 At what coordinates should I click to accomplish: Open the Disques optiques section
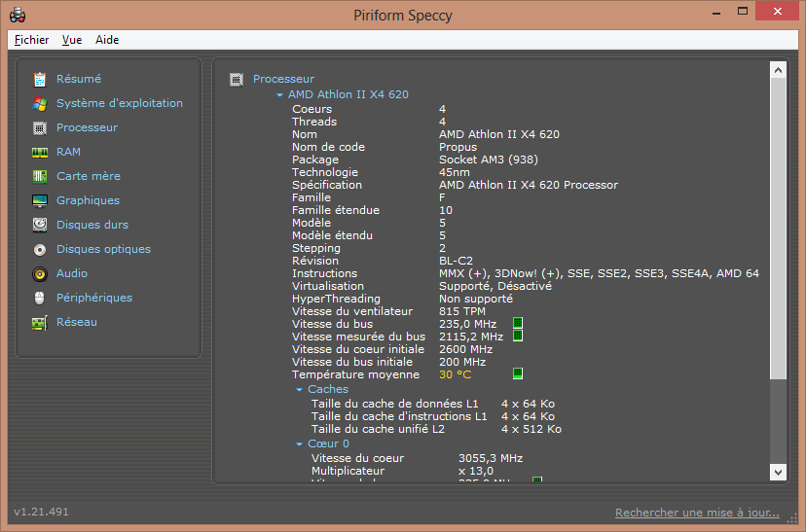click(103, 249)
